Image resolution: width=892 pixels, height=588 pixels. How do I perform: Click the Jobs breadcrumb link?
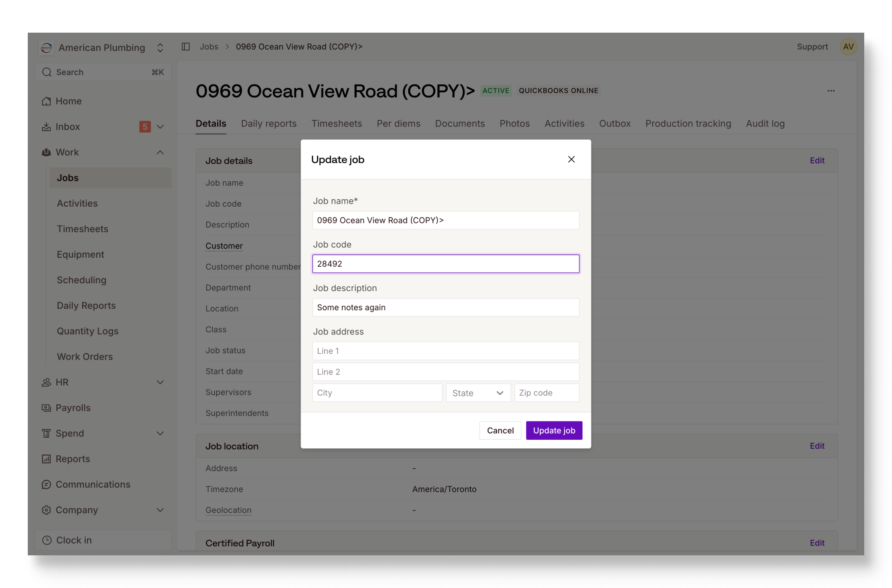point(209,47)
